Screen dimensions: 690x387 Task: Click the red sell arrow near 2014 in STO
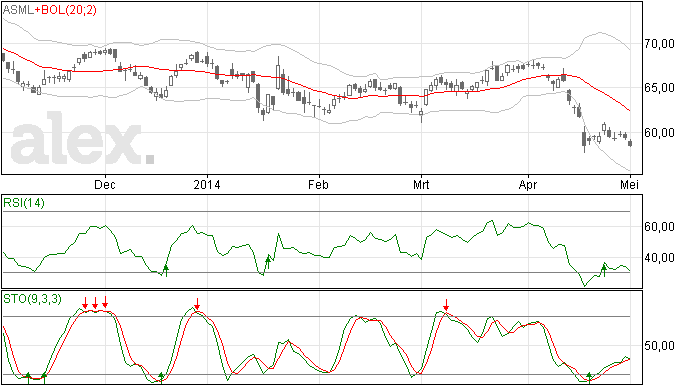pos(197,304)
